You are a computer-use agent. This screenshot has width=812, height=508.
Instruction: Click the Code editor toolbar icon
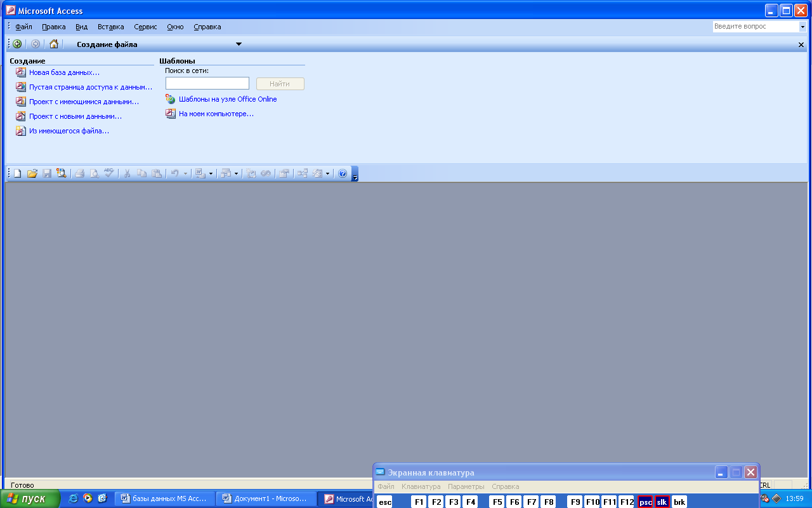click(251, 173)
